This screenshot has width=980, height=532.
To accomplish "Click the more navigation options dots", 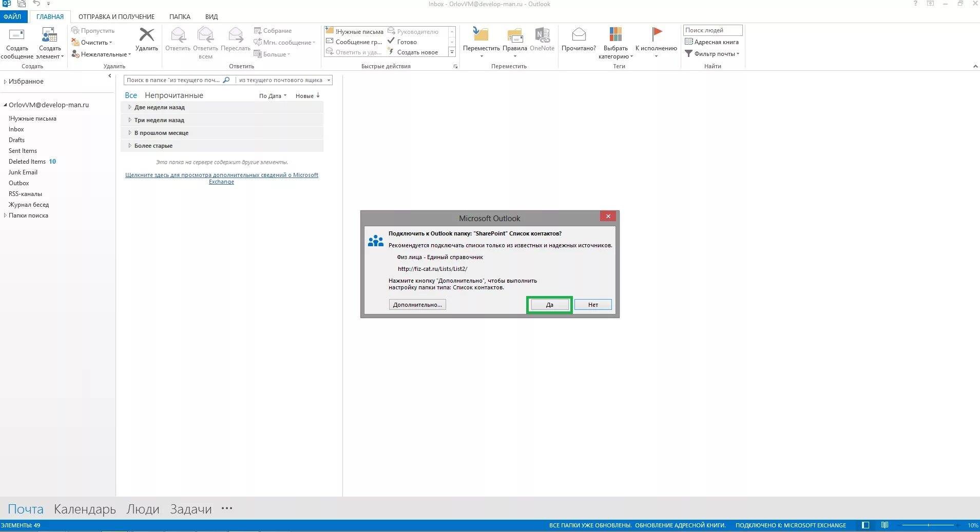I will 227,508.
